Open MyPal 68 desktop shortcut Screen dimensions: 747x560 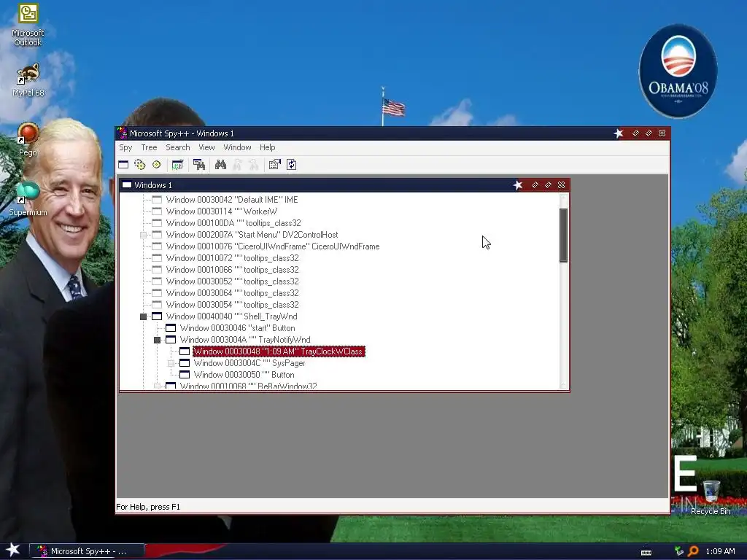point(28,80)
